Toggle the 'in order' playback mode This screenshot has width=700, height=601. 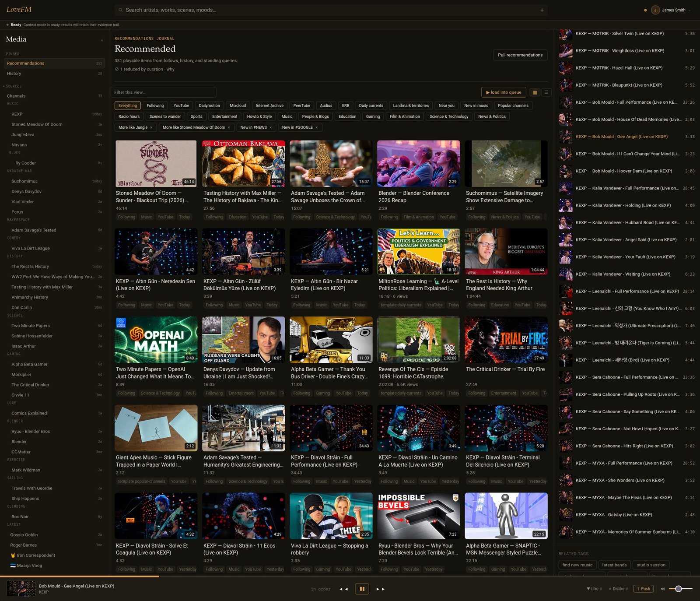(320, 589)
